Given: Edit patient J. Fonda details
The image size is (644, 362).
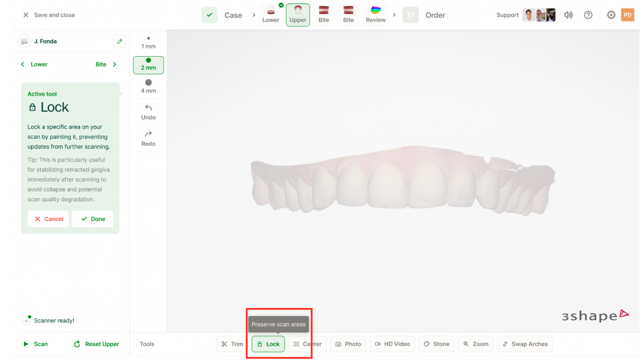Looking at the screenshot, I should tap(119, 41).
